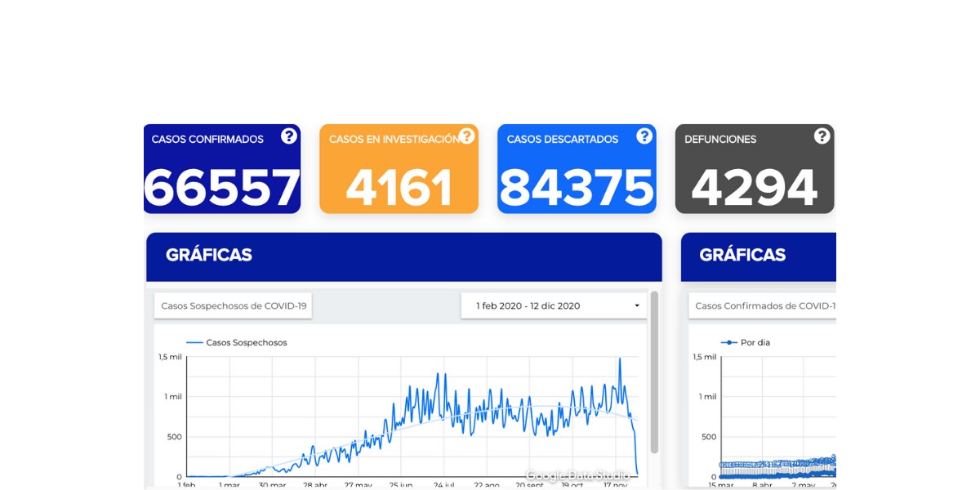
Task: Click the 84375 discarded cases value
Action: 577,188
